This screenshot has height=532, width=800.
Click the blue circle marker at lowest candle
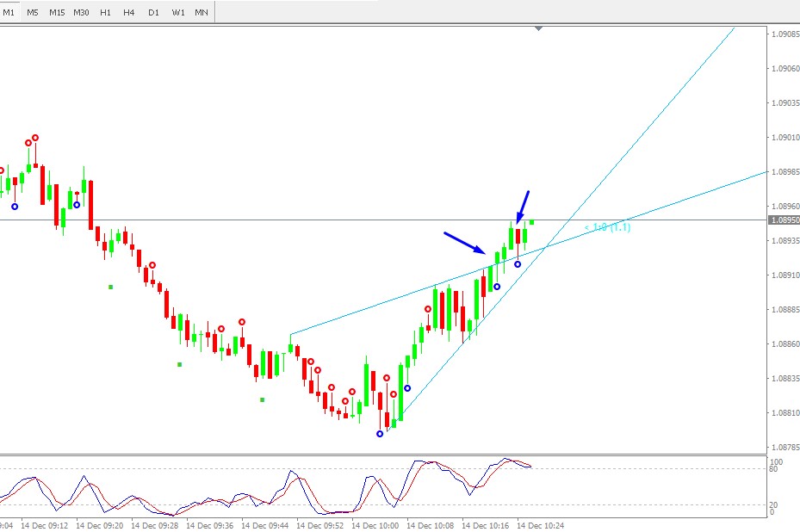pos(380,434)
